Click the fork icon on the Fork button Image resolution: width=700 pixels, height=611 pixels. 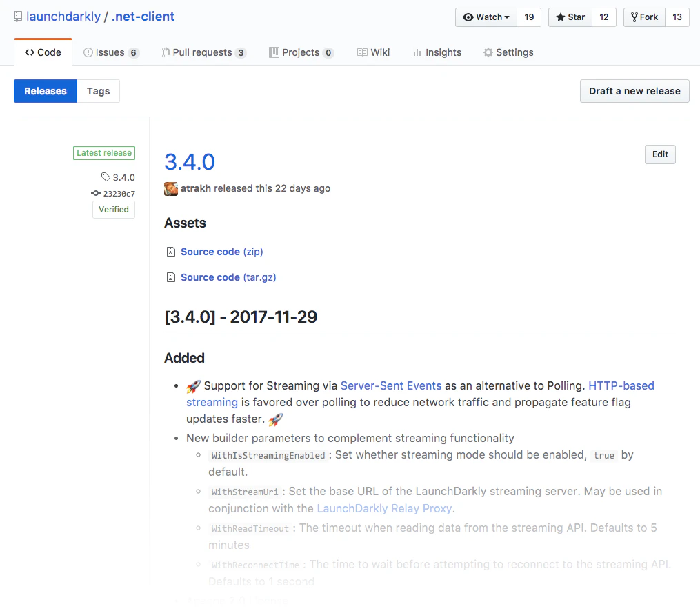point(633,17)
